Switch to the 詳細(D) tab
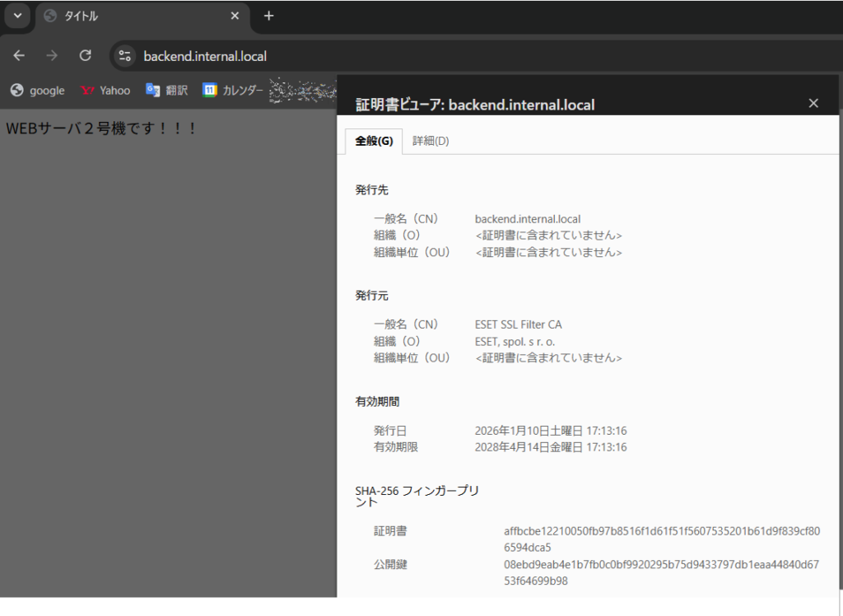 (431, 141)
